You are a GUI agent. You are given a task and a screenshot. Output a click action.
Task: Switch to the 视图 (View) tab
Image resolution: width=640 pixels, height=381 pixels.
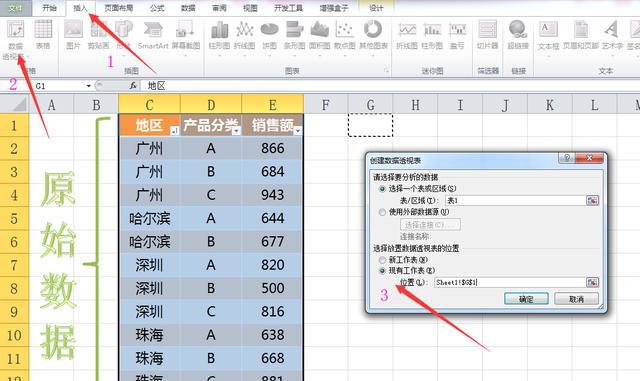coord(250,8)
